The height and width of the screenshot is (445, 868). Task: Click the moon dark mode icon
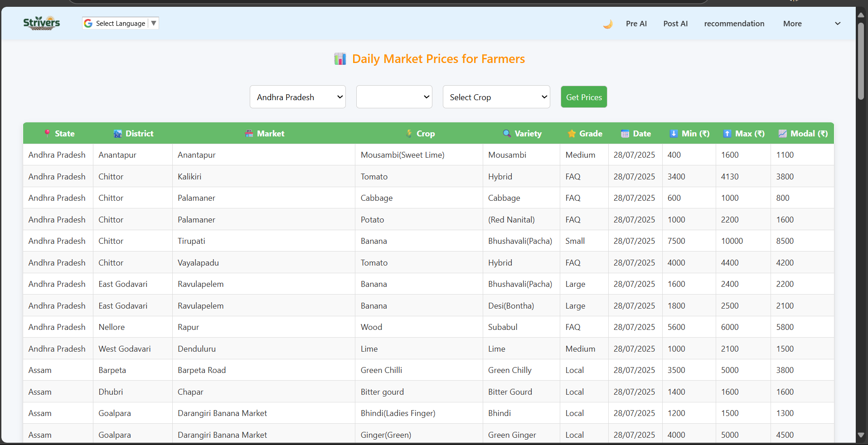click(x=608, y=24)
